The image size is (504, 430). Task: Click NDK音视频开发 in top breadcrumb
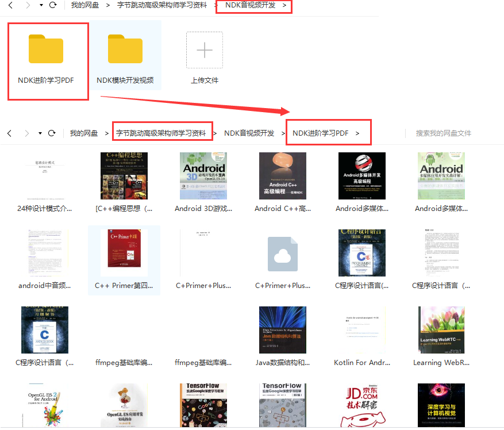click(251, 5)
